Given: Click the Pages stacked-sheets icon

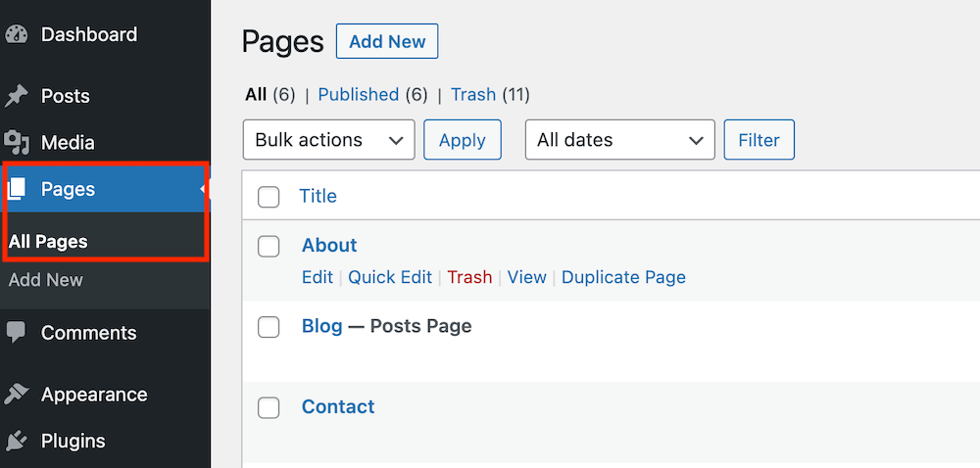Looking at the screenshot, I should coord(17,189).
